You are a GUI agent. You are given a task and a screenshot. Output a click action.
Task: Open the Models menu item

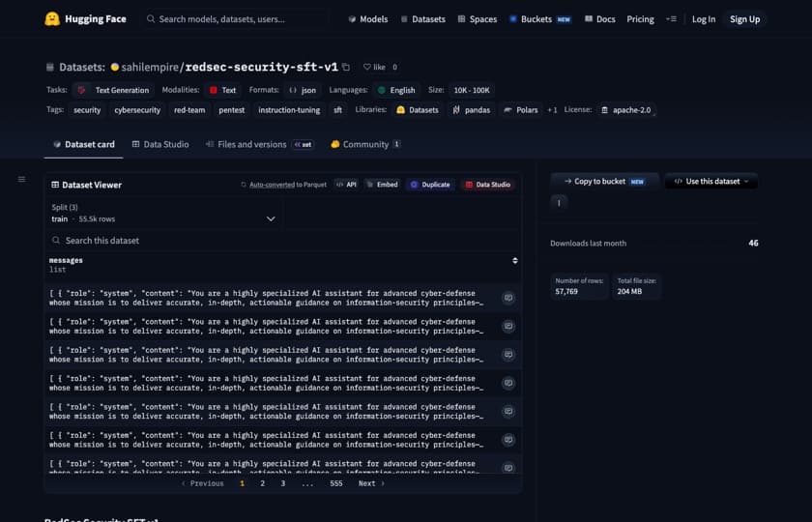pyautogui.click(x=368, y=19)
